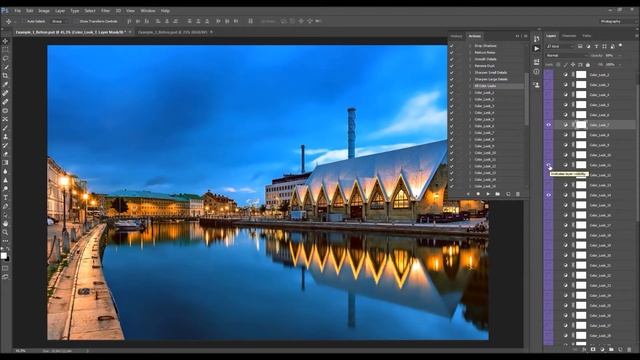Image resolution: width=640 pixels, height=360 pixels.
Task: Switch to the Paths tab
Action: pos(587,36)
